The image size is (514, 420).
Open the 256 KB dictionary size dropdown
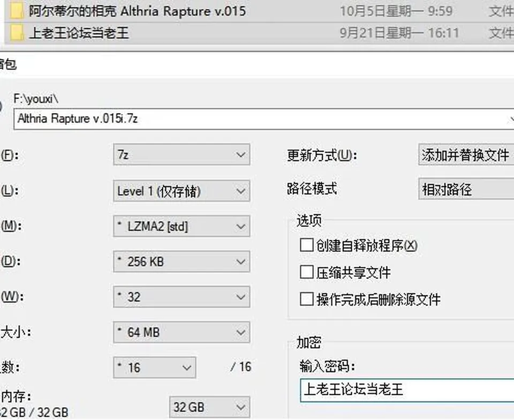182,261
